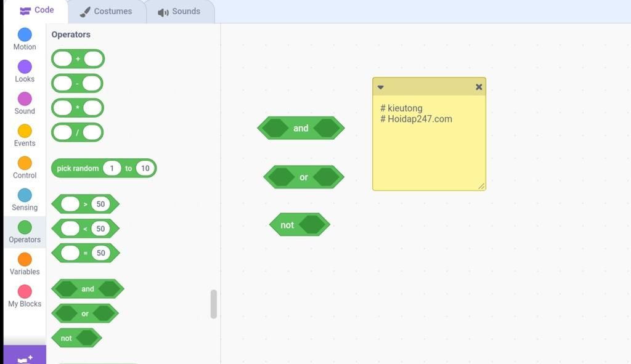Click the add extension button
The width and height of the screenshot is (631, 364).
point(25,357)
